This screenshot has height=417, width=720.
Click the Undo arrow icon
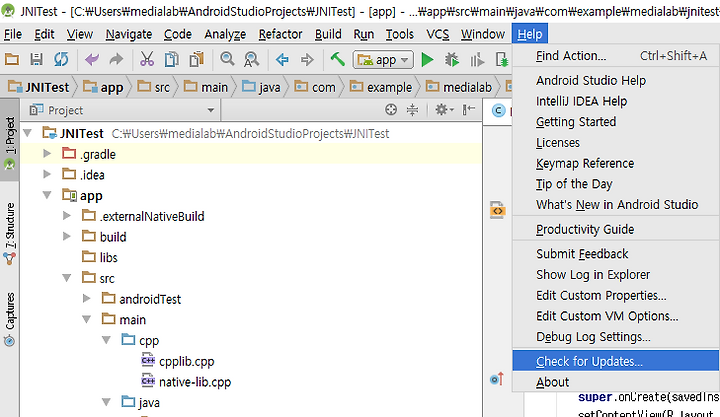(92, 59)
